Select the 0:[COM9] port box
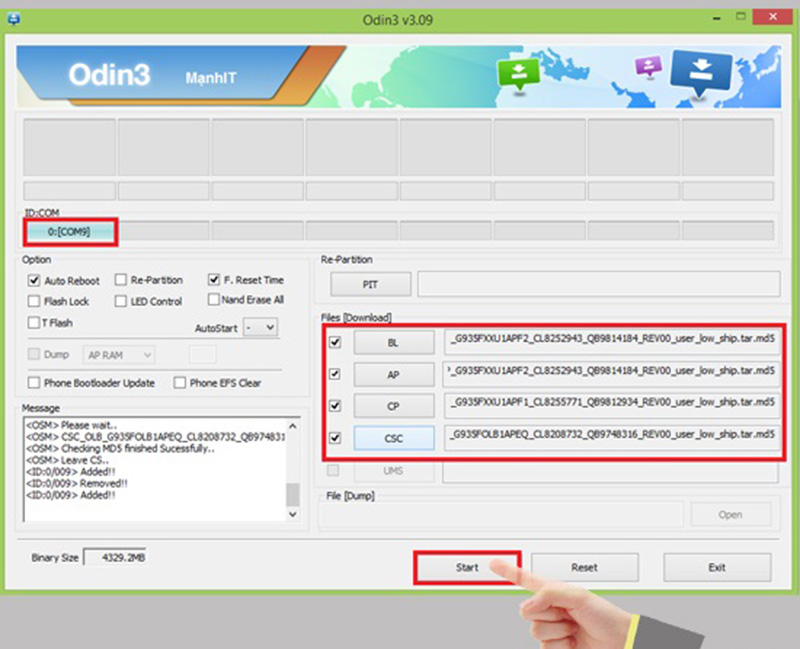The width and height of the screenshot is (800, 649). [x=69, y=232]
